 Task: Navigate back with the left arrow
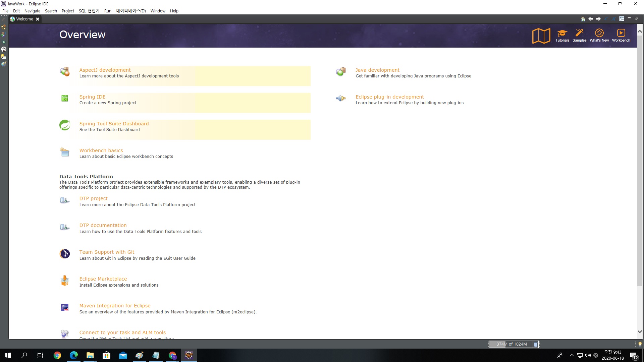(590, 19)
